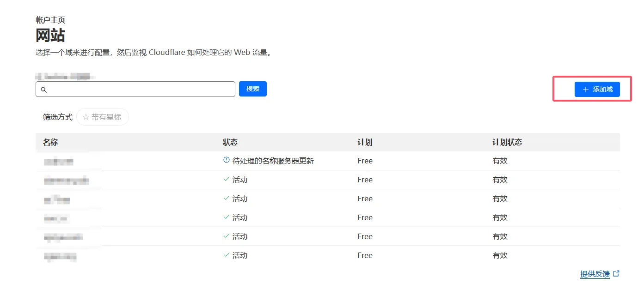Click the star icon in 带有星标 filter
The width and height of the screenshot is (644, 301).
86,117
